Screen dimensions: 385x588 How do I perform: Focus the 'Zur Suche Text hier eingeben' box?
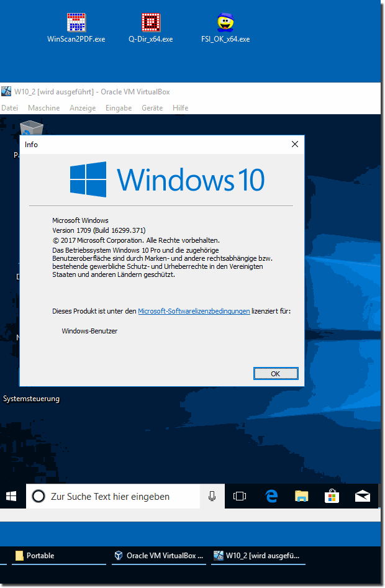click(x=113, y=496)
